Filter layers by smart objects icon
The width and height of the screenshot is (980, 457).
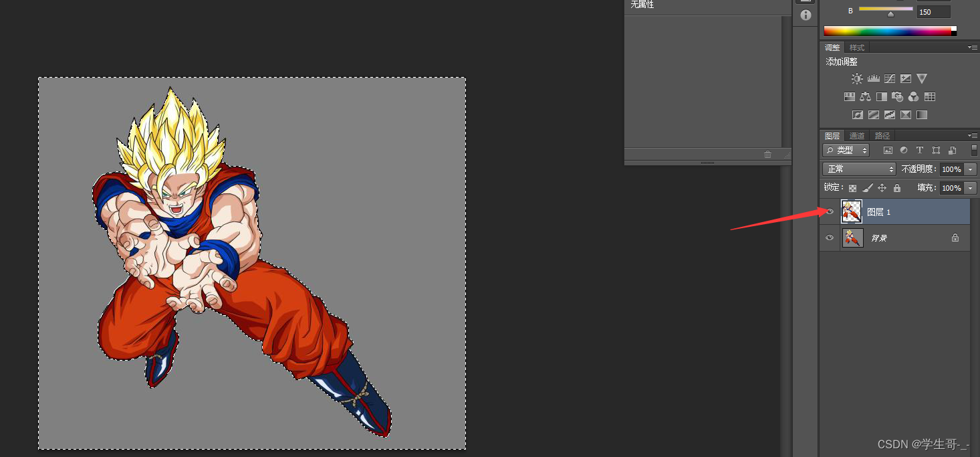952,151
